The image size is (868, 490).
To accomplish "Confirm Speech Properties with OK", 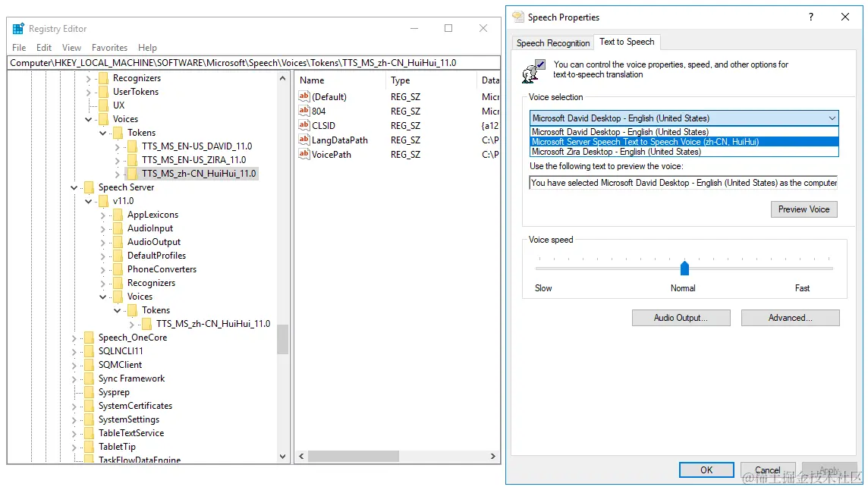I will click(706, 470).
